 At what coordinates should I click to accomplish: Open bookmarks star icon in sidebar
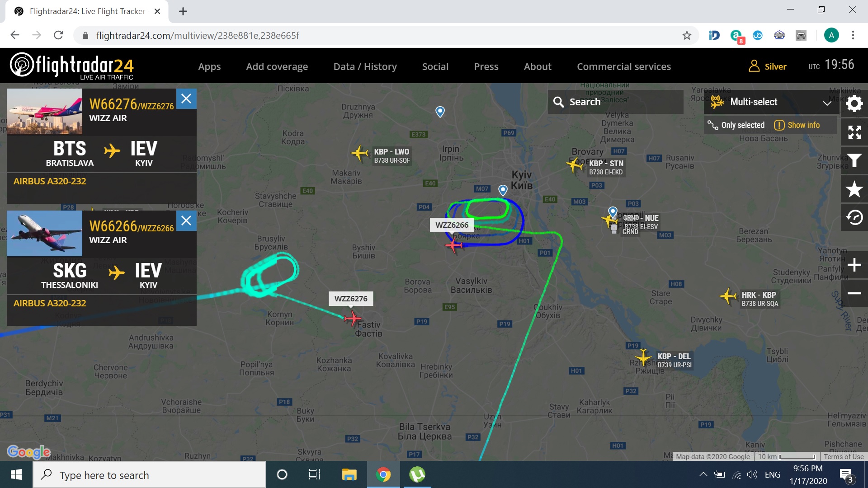[854, 189]
